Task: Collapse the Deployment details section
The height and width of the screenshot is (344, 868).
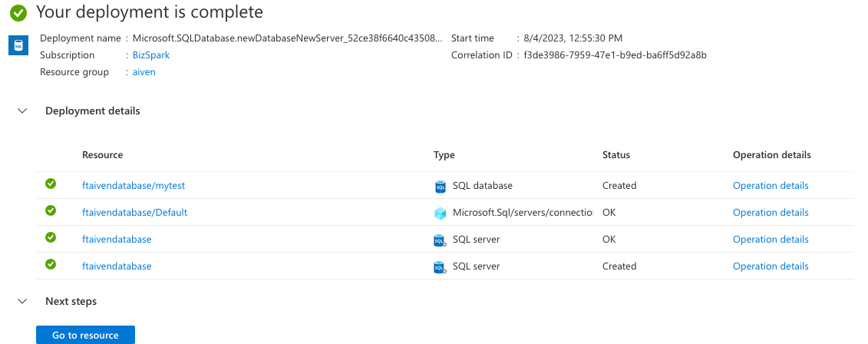Action: click(22, 111)
